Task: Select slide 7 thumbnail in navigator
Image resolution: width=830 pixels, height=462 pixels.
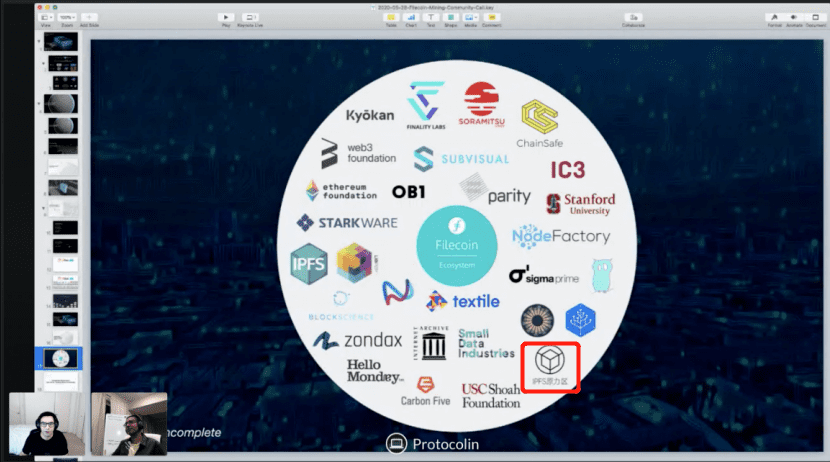Action: click(63, 167)
